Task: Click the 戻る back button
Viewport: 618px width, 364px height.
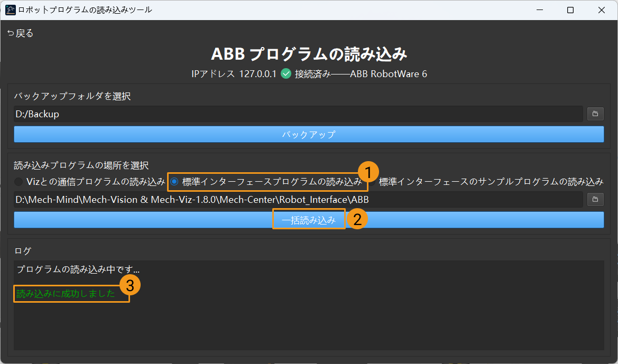Action: pyautogui.click(x=21, y=33)
